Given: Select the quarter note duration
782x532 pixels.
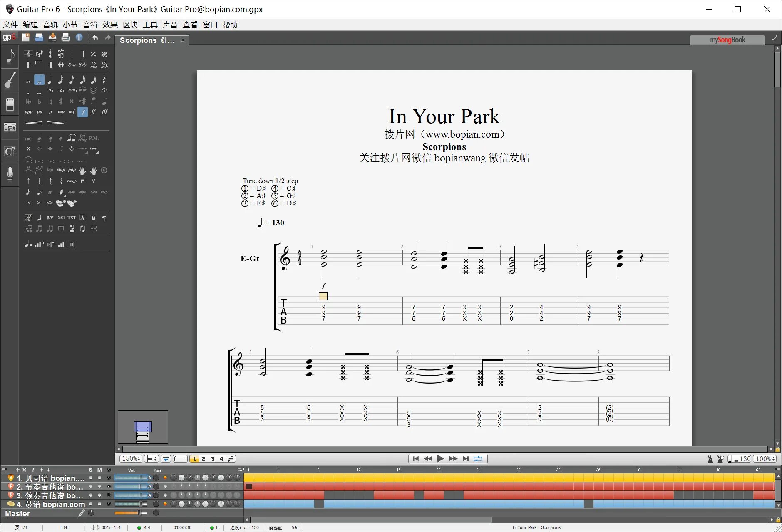Looking at the screenshot, I should (50, 80).
